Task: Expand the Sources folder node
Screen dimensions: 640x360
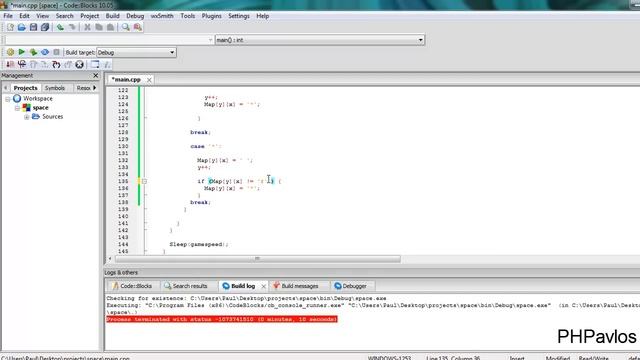Action: [27, 117]
